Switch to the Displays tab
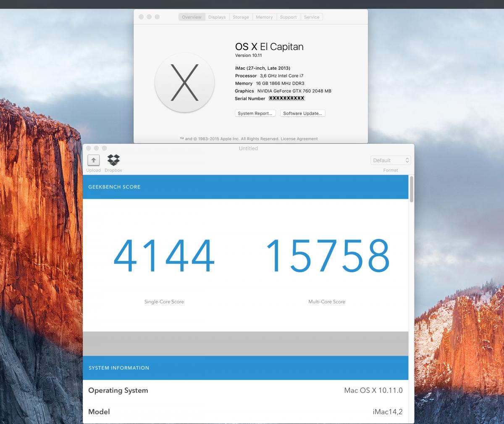This screenshot has height=424, width=504. [x=217, y=17]
